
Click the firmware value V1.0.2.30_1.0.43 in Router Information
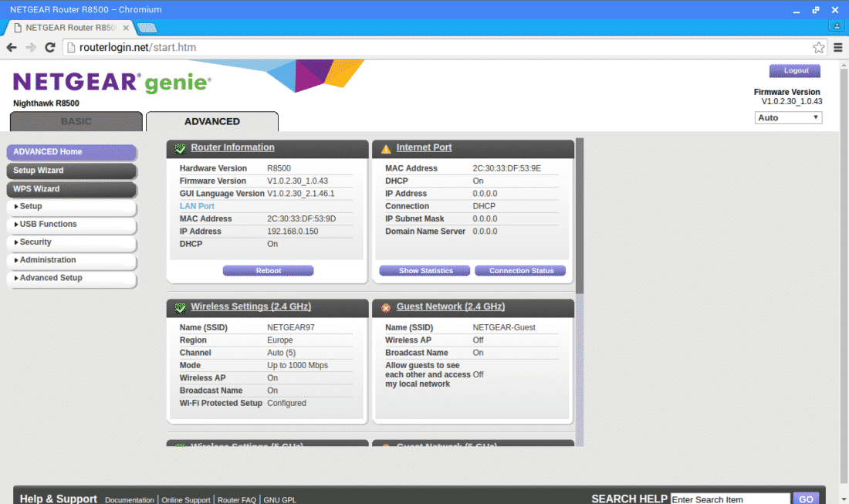[297, 181]
